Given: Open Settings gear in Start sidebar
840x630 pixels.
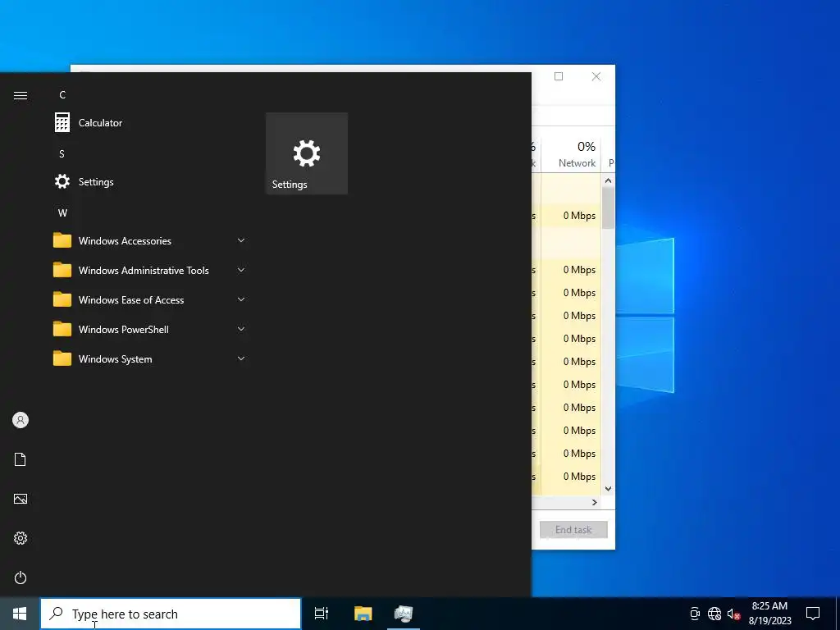Looking at the screenshot, I should [x=21, y=538].
